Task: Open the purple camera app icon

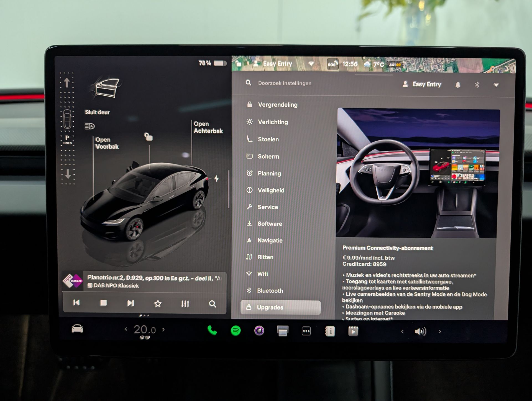Action: point(259,331)
